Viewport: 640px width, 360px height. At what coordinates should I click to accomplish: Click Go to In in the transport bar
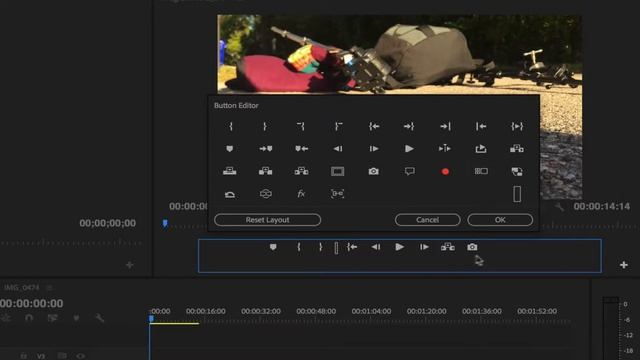(352, 247)
